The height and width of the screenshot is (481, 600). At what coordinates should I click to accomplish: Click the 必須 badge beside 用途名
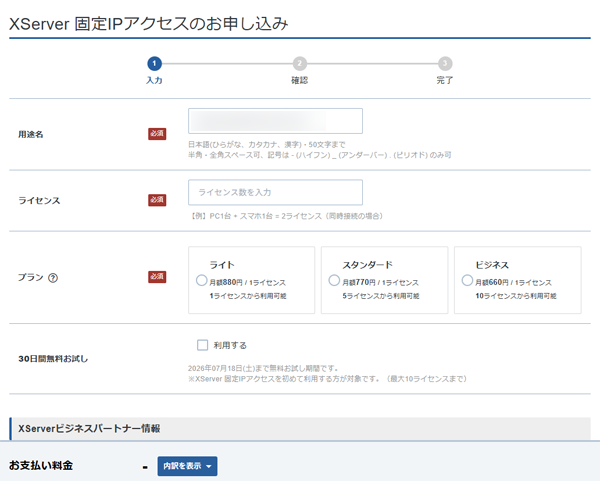157,134
